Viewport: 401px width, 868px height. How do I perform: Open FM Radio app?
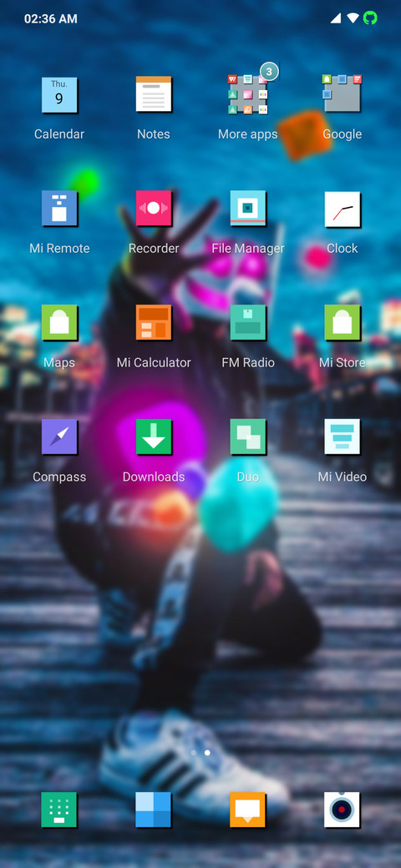pyautogui.click(x=248, y=323)
